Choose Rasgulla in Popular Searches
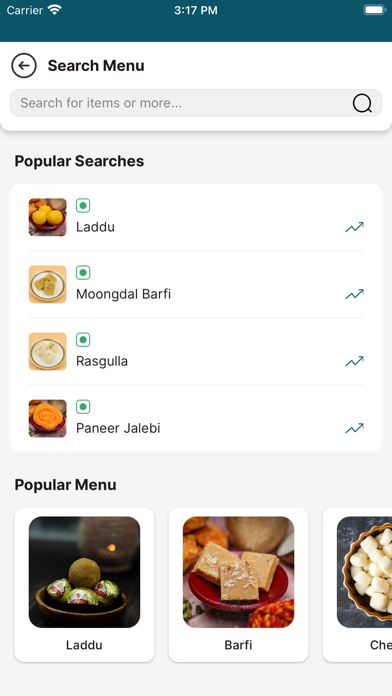 196,352
